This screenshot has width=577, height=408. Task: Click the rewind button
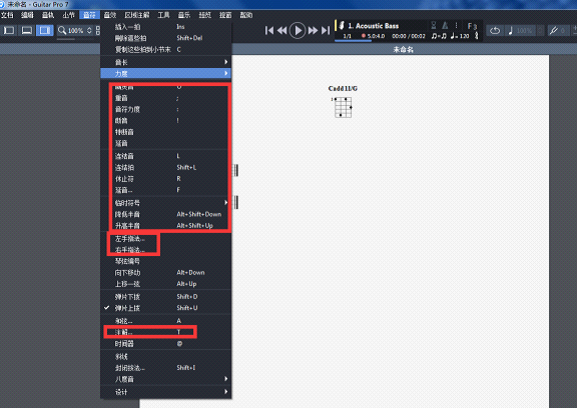pos(282,30)
